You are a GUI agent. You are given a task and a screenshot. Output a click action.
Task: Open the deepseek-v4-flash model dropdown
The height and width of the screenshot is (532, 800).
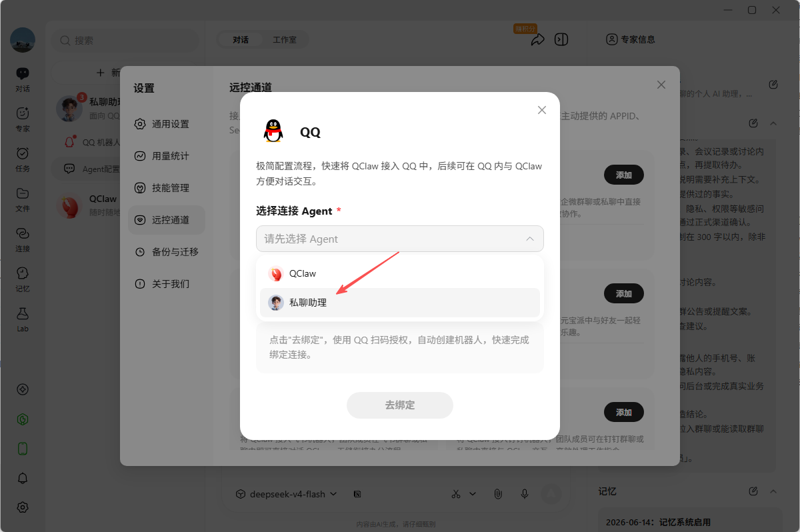point(286,494)
